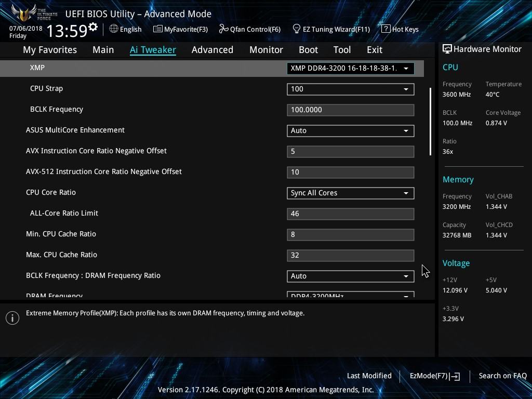This screenshot has height=399, width=532.
Task: Open the My Favorites tab
Action: pyautogui.click(x=50, y=50)
